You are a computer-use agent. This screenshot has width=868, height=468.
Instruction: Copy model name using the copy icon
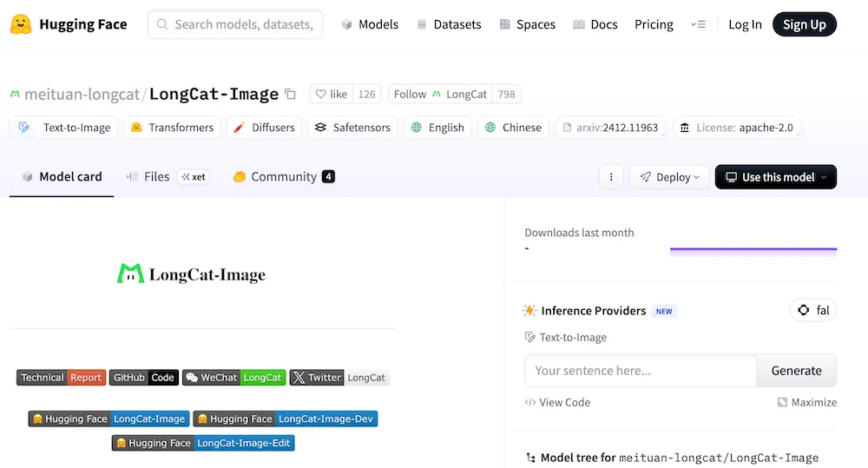[291, 95]
